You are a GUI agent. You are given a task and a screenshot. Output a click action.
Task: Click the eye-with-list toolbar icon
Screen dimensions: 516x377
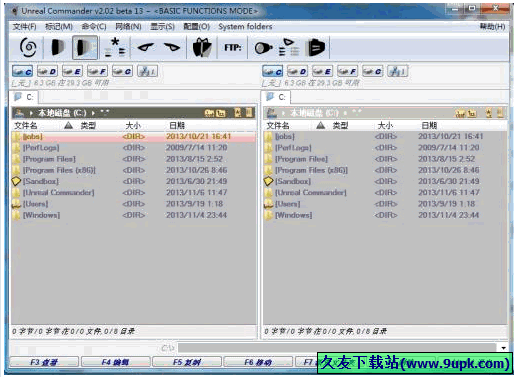coord(289,47)
